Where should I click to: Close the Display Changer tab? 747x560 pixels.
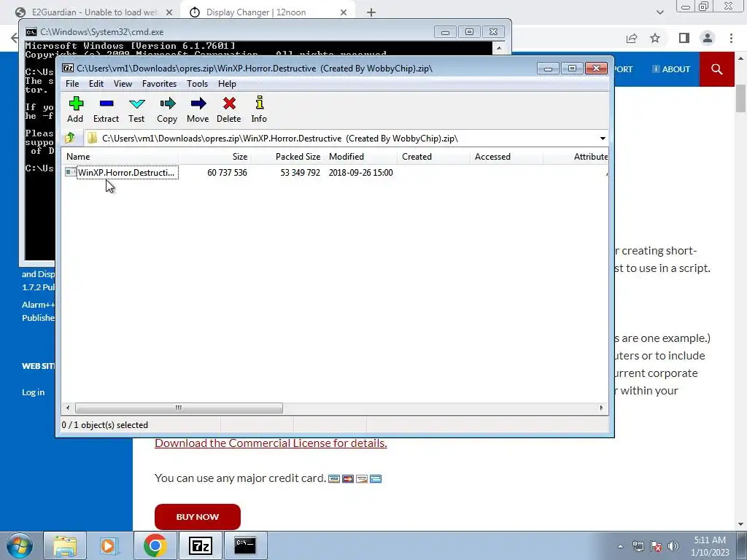344,12
